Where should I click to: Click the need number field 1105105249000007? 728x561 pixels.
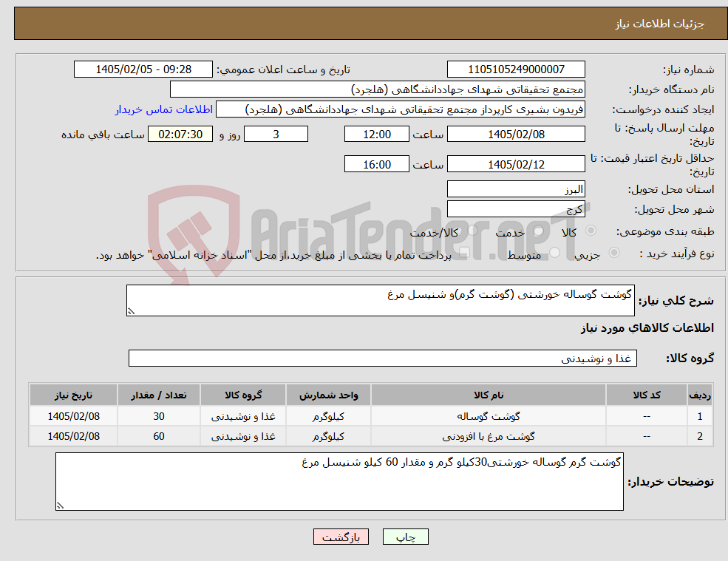pyautogui.click(x=516, y=69)
